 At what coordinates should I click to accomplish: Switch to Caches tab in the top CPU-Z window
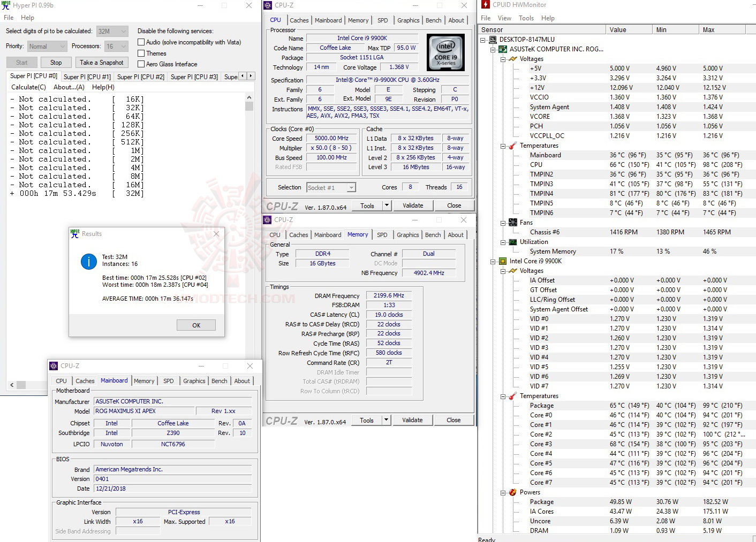[x=299, y=20]
